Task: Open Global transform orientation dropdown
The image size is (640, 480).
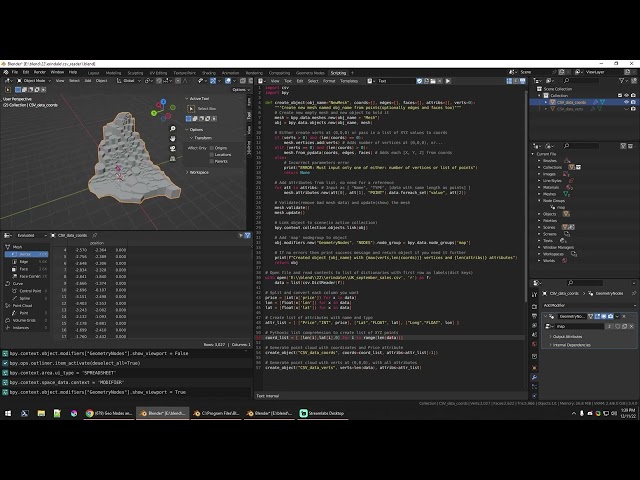Action: pyautogui.click(x=129, y=81)
